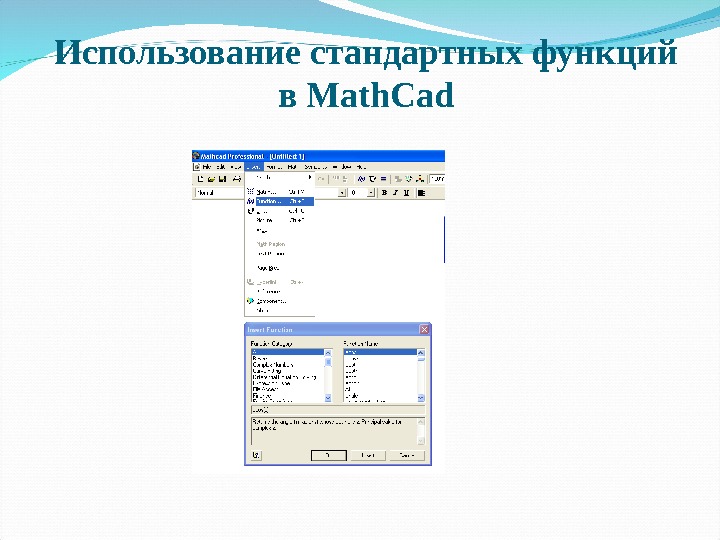
Task: Click the Underline formatting button
Action: click(406, 193)
